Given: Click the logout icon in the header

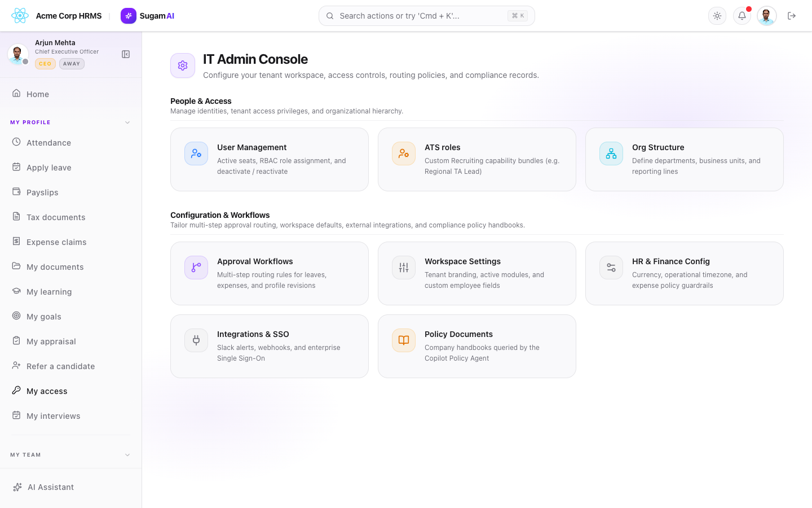Looking at the screenshot, I should click(x=792, y=16).
